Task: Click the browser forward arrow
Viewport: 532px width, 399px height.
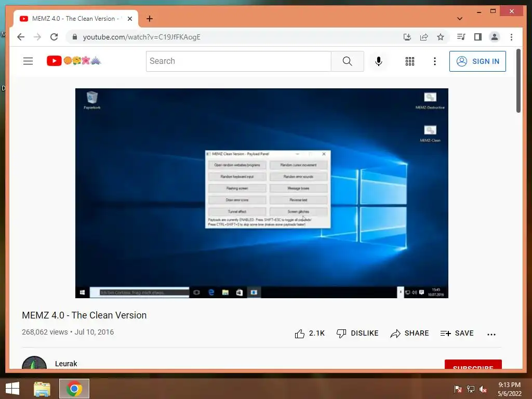Action: pyautogui.click(x=37, y=37)
